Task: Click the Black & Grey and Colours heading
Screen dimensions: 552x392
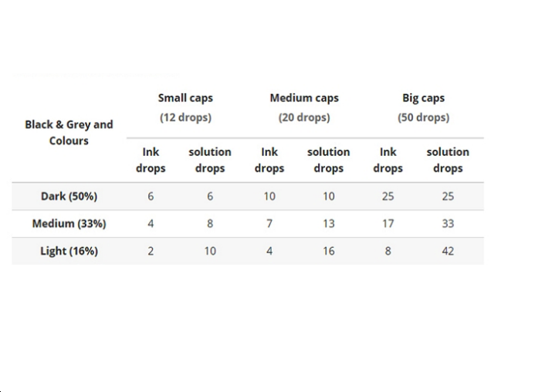Action: [x=69, y=132]
